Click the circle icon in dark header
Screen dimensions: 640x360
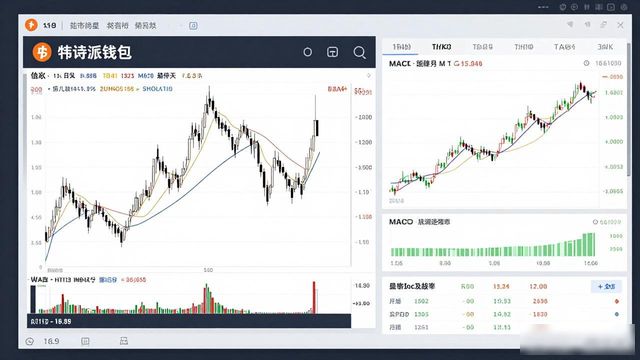(308, 52)
